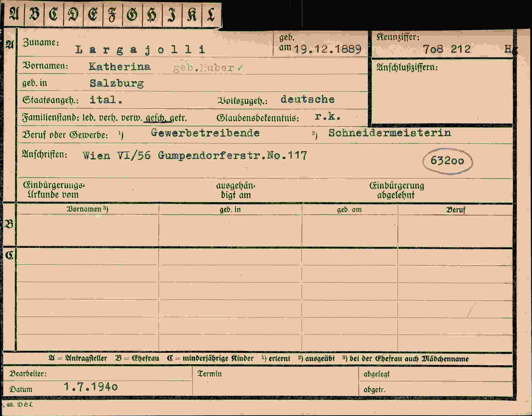Screen dimensions: 532x416
Task: Click the citizenship value 'ital.'
Action: click(106, 100)
